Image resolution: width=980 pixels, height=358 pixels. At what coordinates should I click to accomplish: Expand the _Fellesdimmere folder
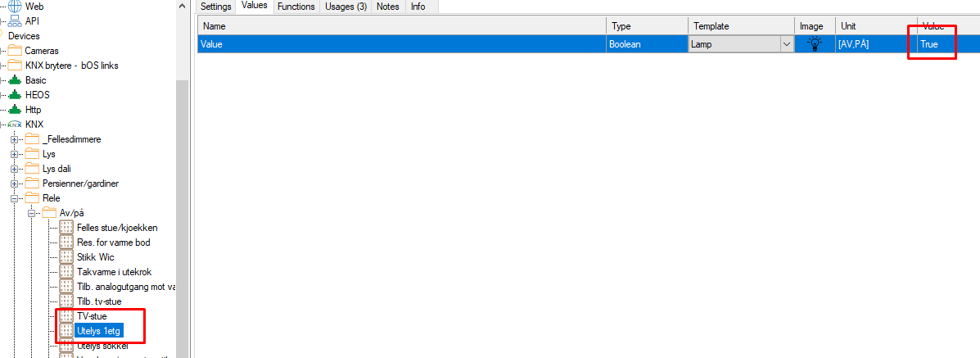[15, 139]
